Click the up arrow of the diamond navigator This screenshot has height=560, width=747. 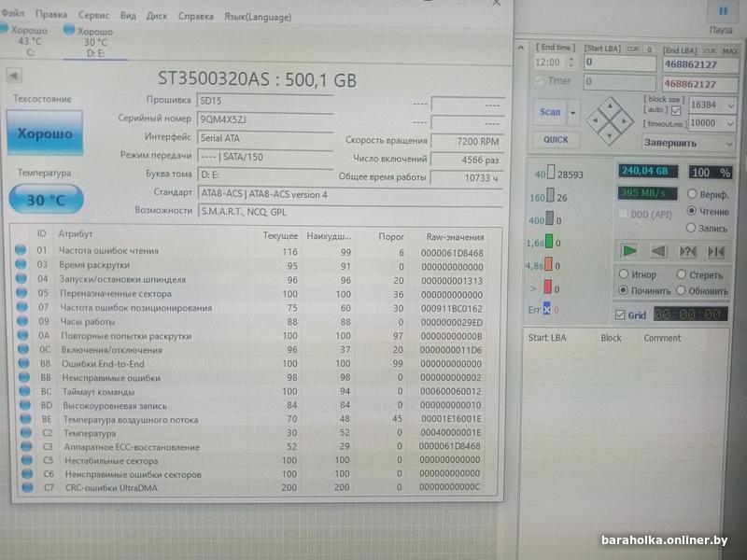click(611, 106)
